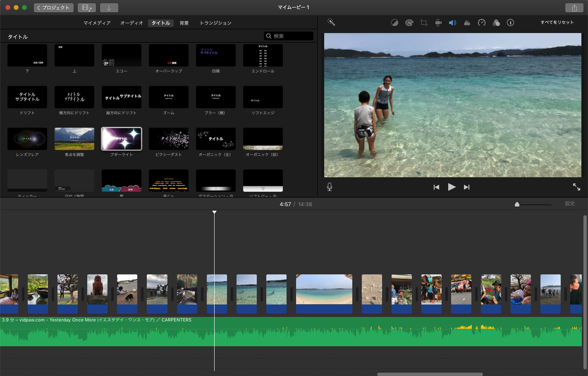
Task: Open the clip filter and audio effects icon
Action: click(x=496, y=22)
